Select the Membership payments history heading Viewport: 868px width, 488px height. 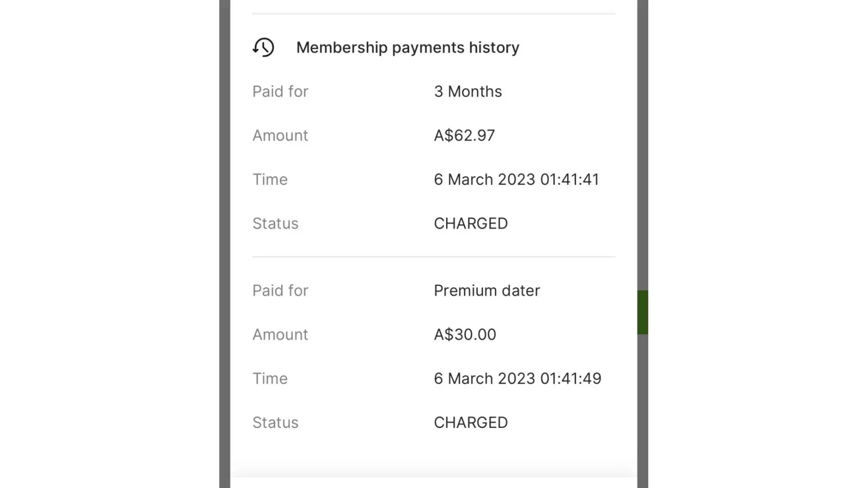[x=408, y=47]
